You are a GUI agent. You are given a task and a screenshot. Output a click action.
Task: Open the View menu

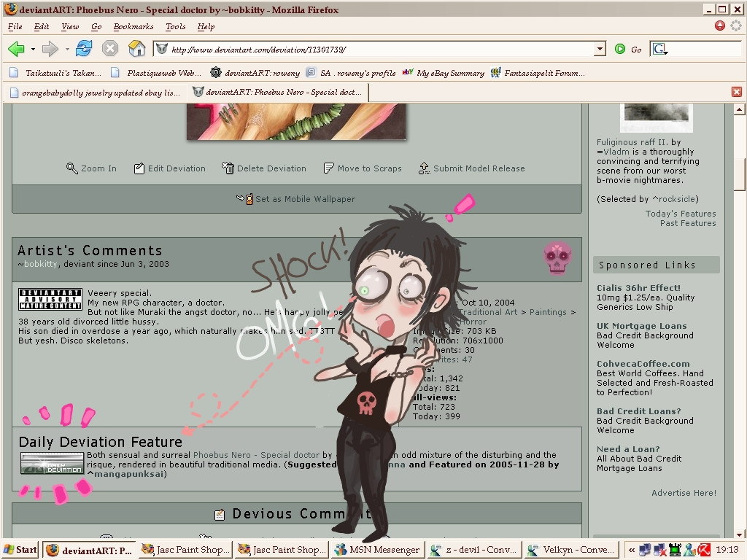pos(70,27)
